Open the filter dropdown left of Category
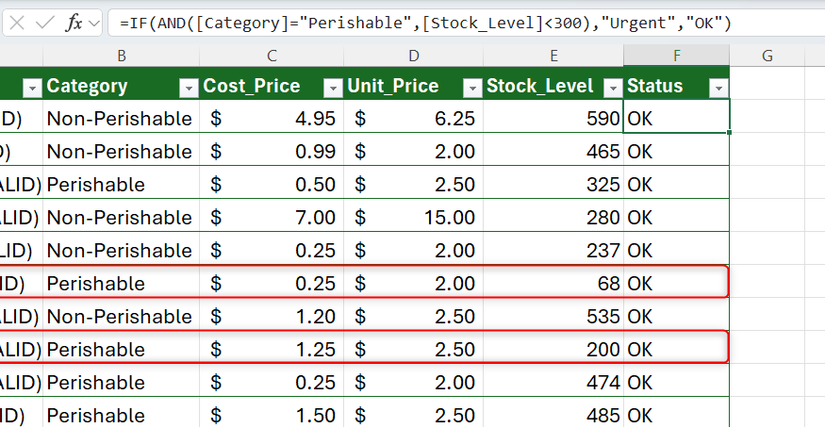This screenshot has width=825, height=427. (x=30, y=88)
